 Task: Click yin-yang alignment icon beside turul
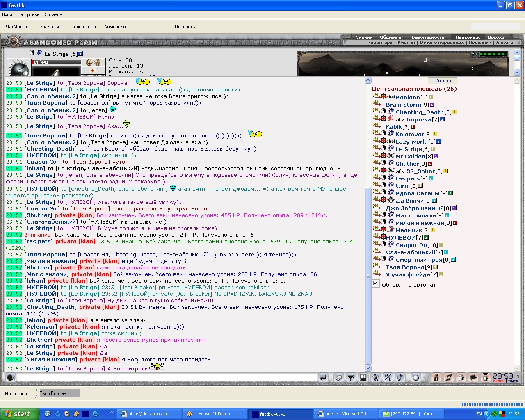(x=383, y=185)
